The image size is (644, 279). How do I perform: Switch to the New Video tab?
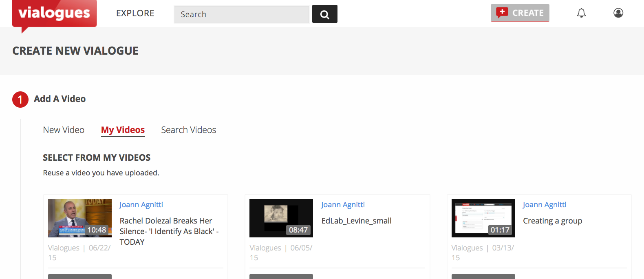pyautogui.click(x=64, y=130)
